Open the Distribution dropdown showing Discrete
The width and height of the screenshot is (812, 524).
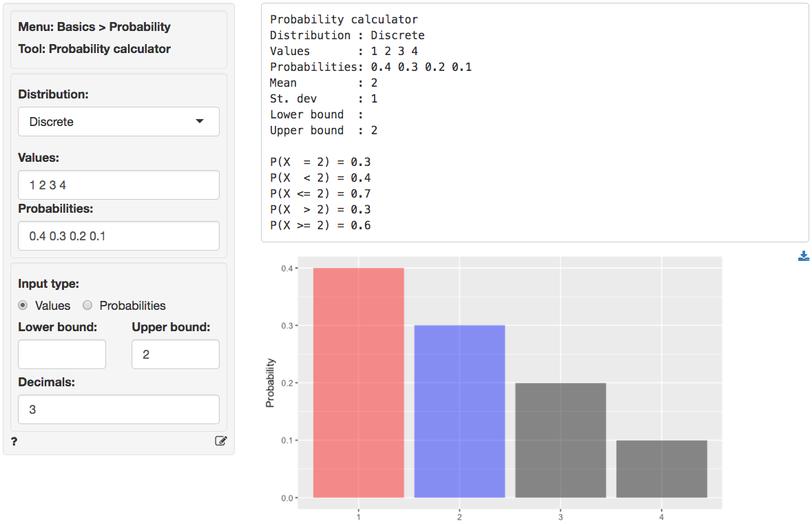tap(118, 122)
